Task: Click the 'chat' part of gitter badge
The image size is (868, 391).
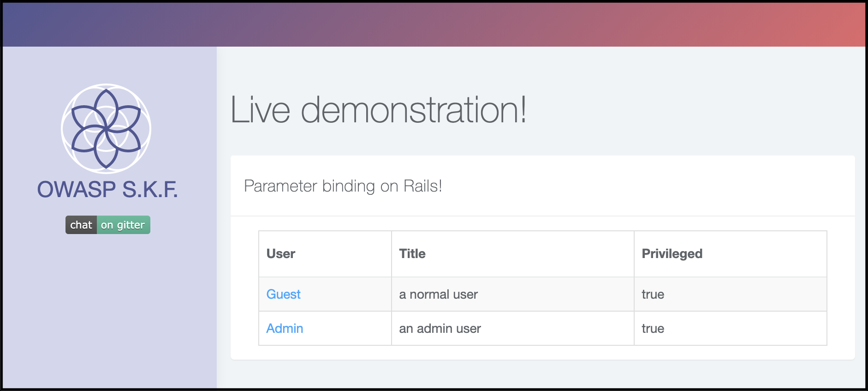Action: (x=81, y=225)
